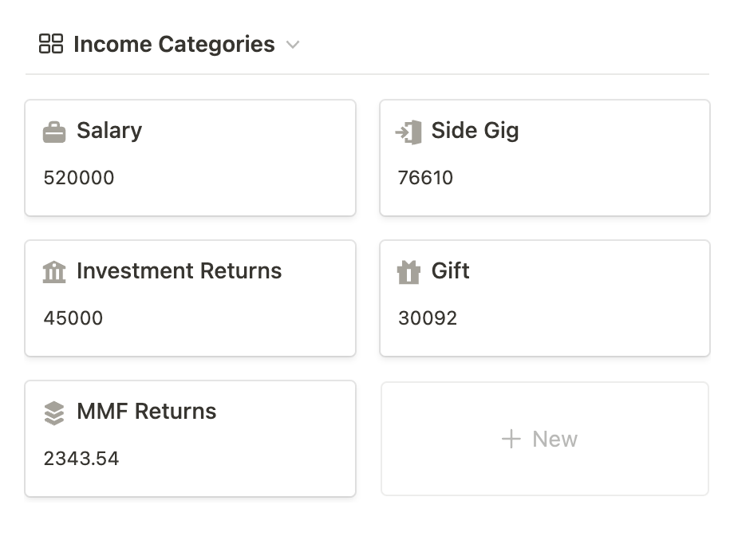Open the Side Gig card title
Image resolution: width=734 pixels, height=560 pixels.
(475, 130)
